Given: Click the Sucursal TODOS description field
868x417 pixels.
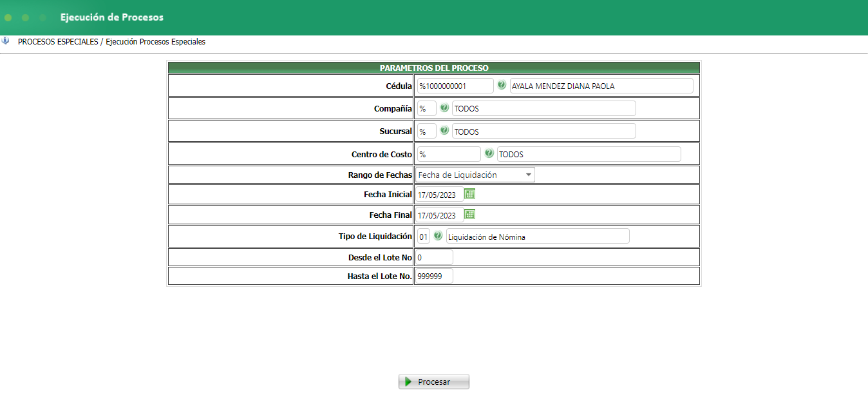Looking at the screenshot, I should click(544, 131).
